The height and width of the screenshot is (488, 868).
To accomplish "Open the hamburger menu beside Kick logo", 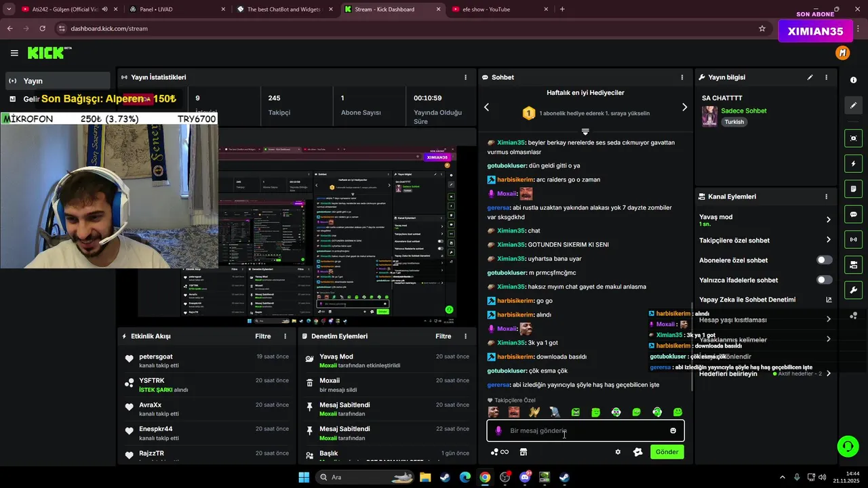I will (14, 53).
